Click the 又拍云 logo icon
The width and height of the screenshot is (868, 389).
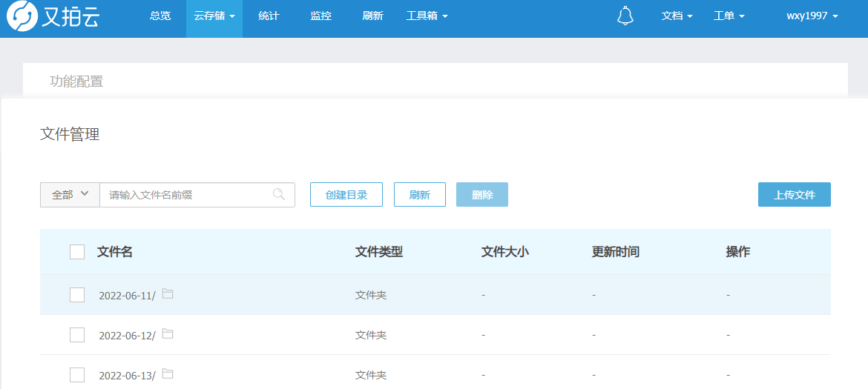22,17
